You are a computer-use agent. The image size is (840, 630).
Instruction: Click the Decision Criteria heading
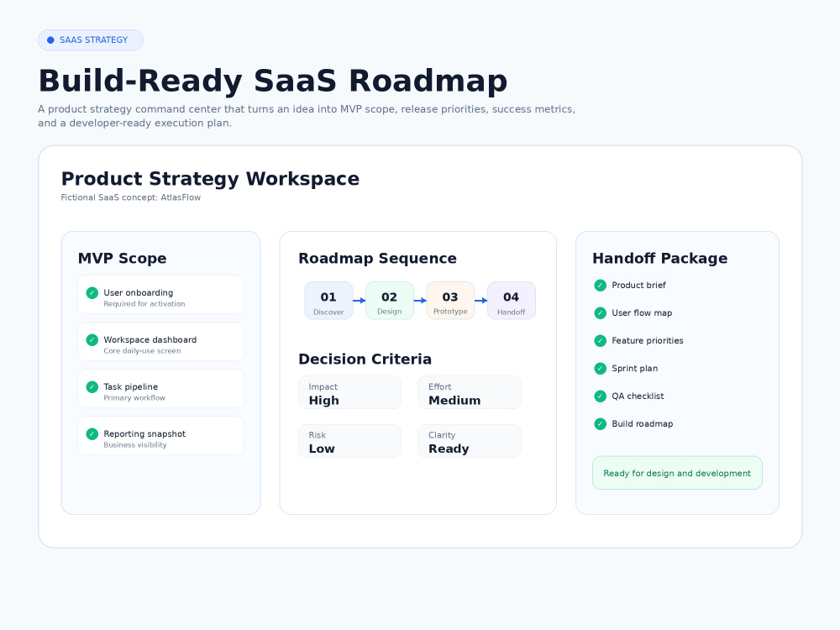pyautogui.click(x=365, y=360)
